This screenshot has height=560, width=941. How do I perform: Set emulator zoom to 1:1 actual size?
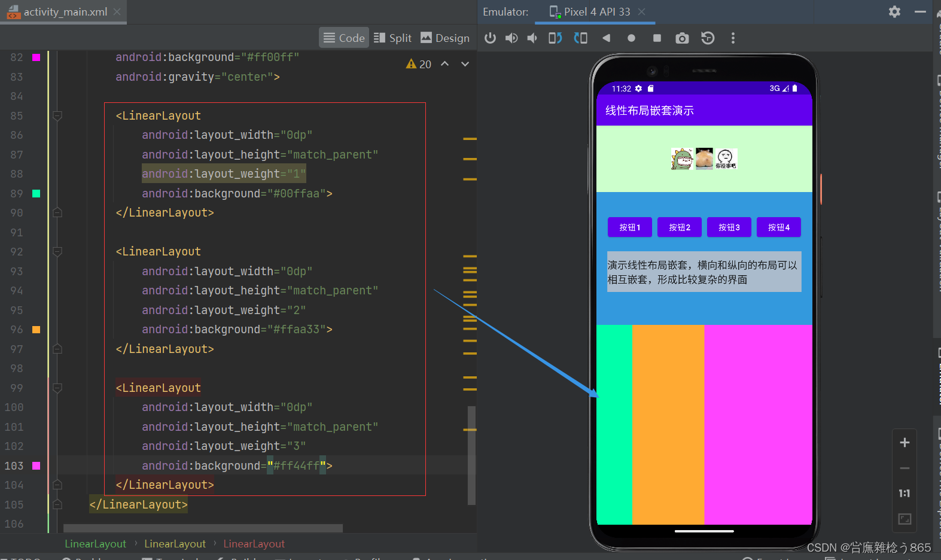pos(905,494)
